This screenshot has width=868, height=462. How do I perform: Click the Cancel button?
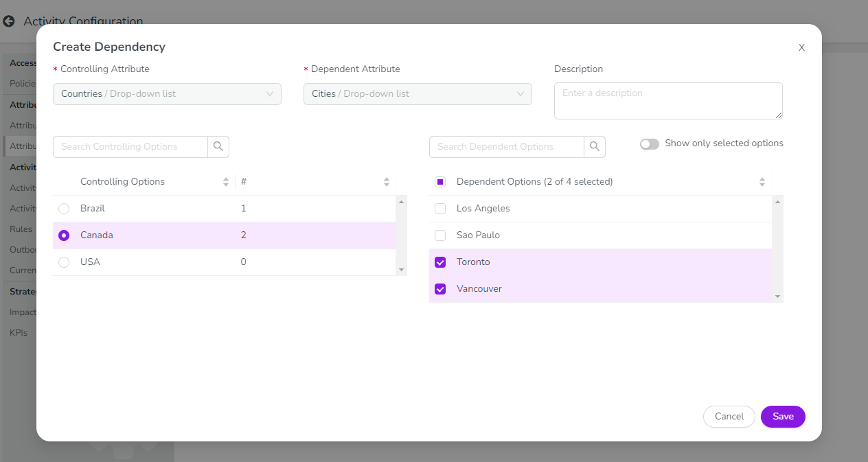point(729,417)
